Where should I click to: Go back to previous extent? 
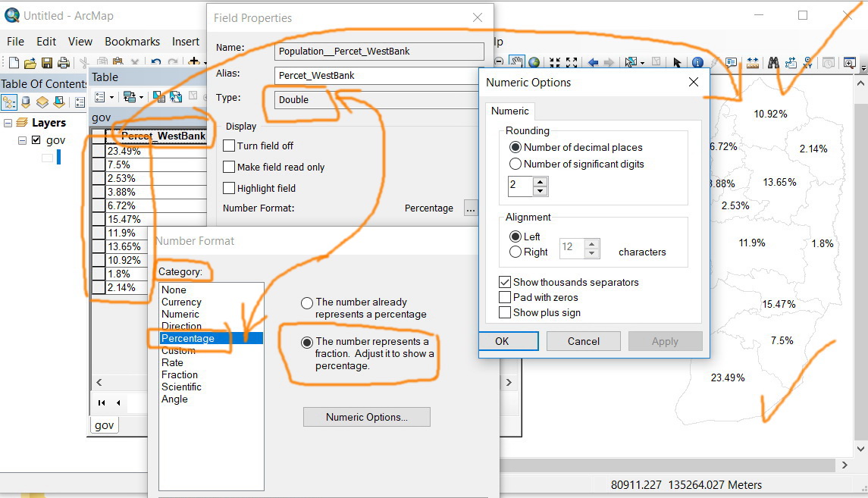593,62
